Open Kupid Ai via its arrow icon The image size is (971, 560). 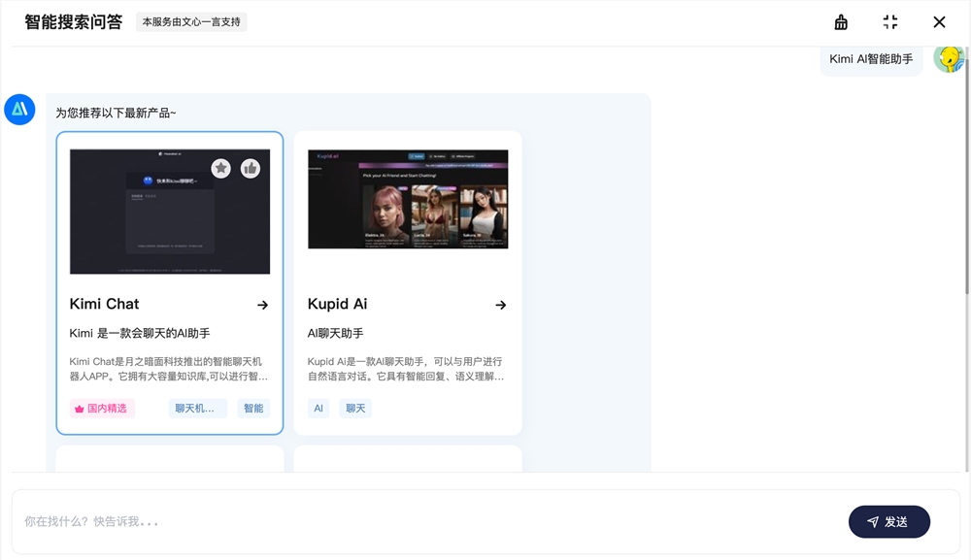(x=501, y=305)
